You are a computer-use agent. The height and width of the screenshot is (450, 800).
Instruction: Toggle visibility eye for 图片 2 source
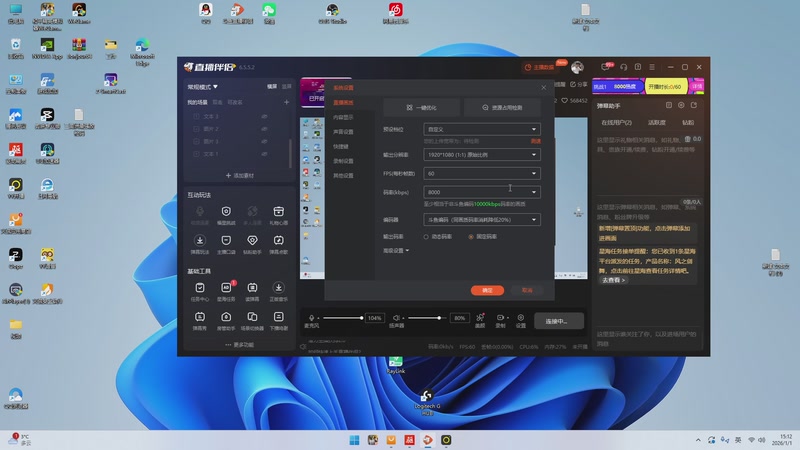(264, 129)
